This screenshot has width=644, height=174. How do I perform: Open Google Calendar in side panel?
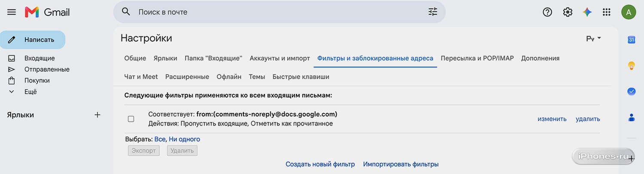tap(632, 40)
